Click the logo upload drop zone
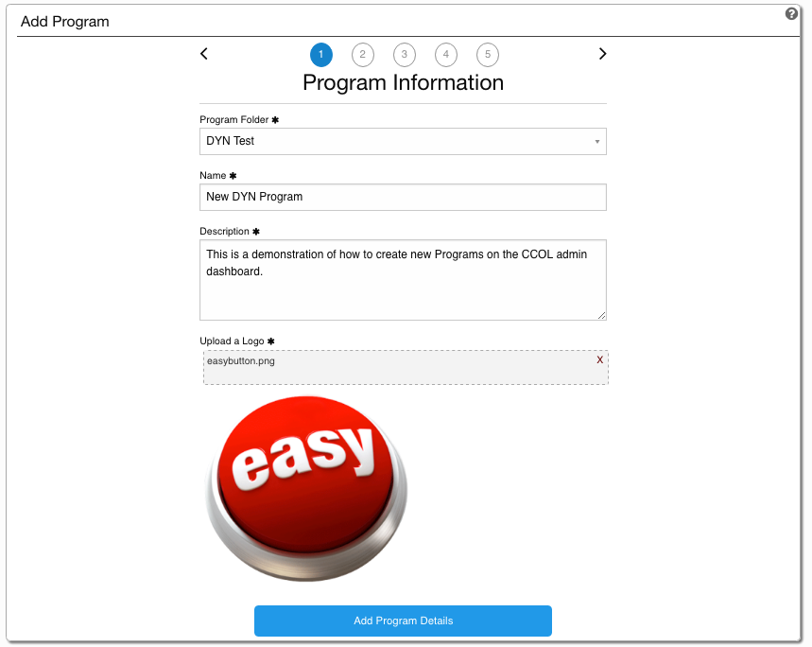 [x=406, y=367]
